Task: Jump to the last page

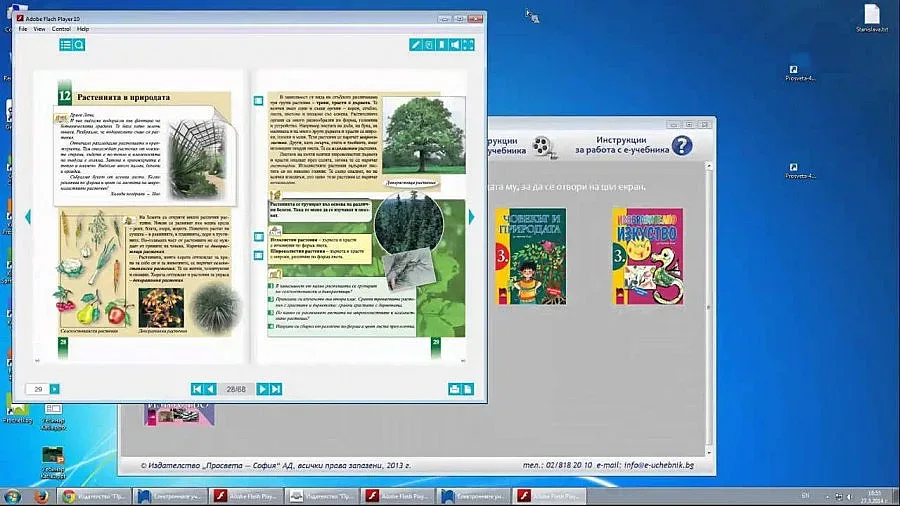Action: (276, 389)
